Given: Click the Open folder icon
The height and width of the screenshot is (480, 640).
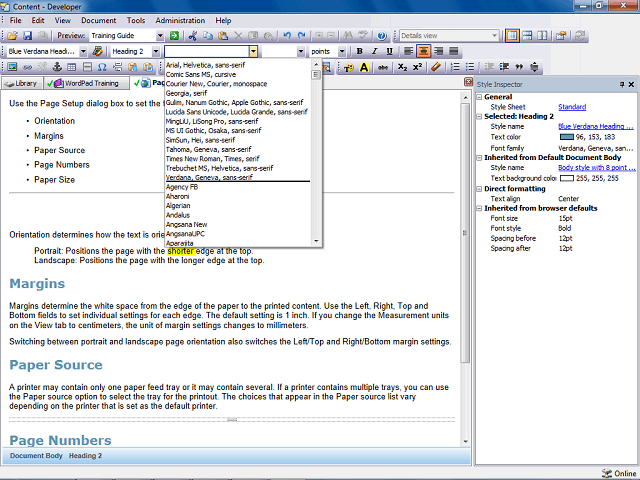Looking at the screenshot, I should [x=12, y=36].
